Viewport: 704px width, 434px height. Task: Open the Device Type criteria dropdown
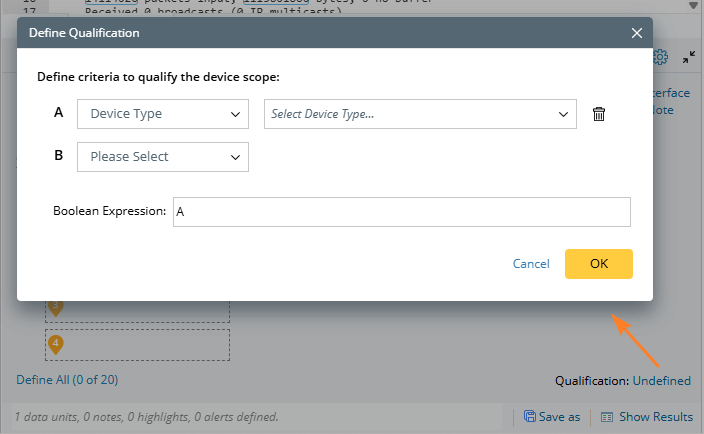[163, 114]
